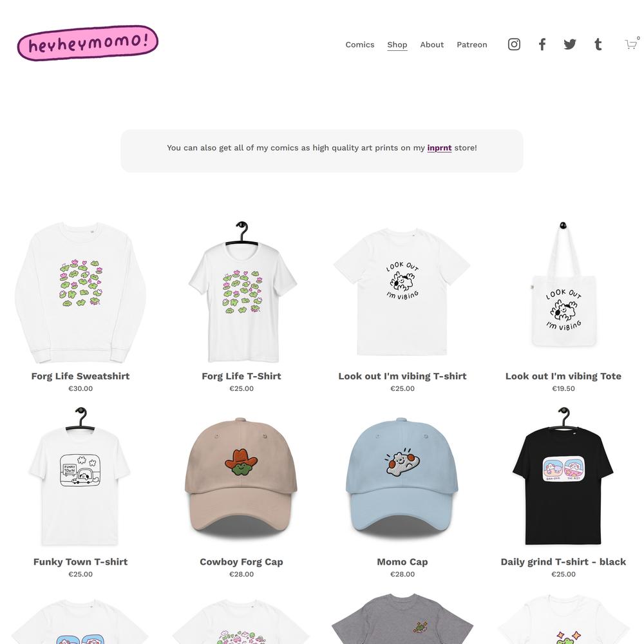
Task: Open the black Daily grind T-shirt image
Action: [563, 477]
